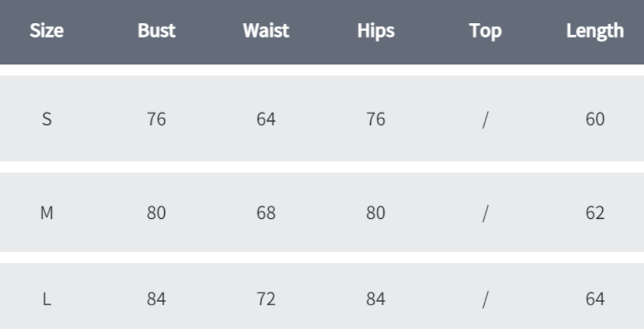Click the length value 64
The image size is (644, 329).
[595, 299]
